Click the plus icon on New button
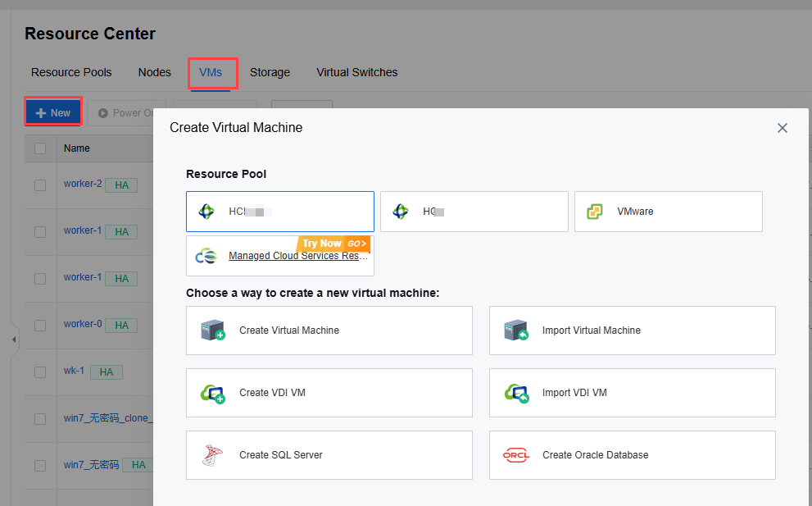812x506 pixels. coord(41,113)
